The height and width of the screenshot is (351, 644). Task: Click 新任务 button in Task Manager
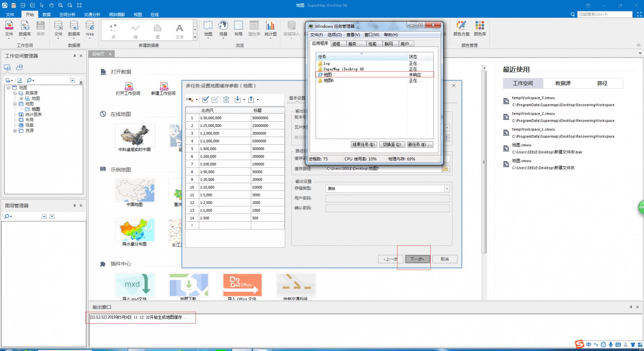pyautogui.click(x=420, y=145)
